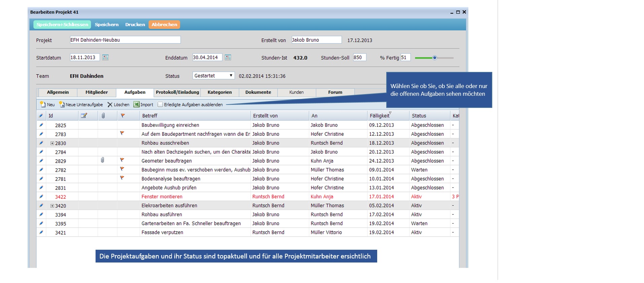Edit task 3422 with pencil icon

(x=41, y=196)
